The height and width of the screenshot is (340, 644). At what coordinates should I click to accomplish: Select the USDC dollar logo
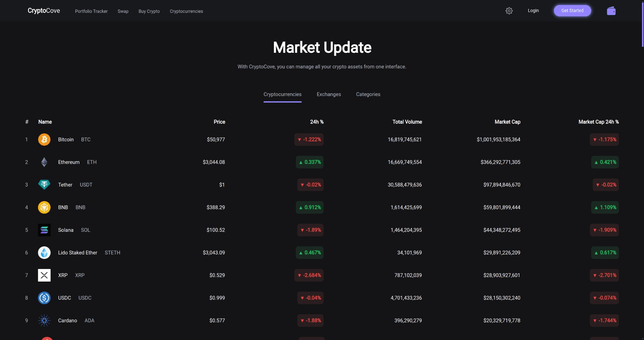point(44,298)
